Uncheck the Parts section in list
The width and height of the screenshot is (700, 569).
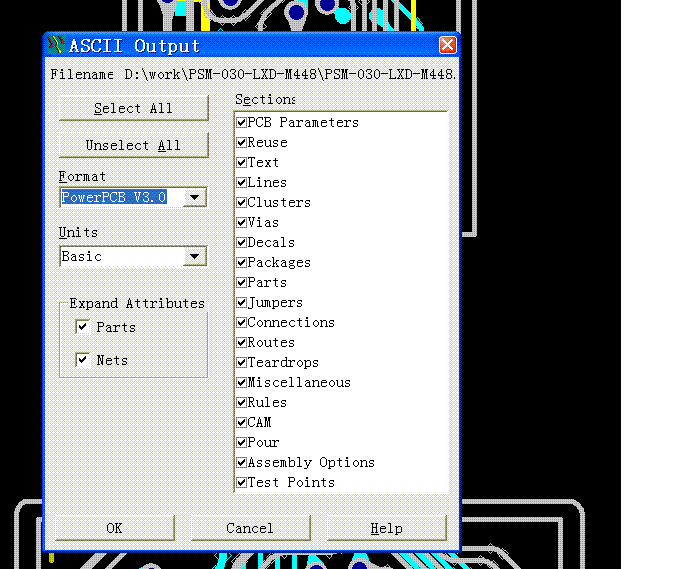(242, 282)
